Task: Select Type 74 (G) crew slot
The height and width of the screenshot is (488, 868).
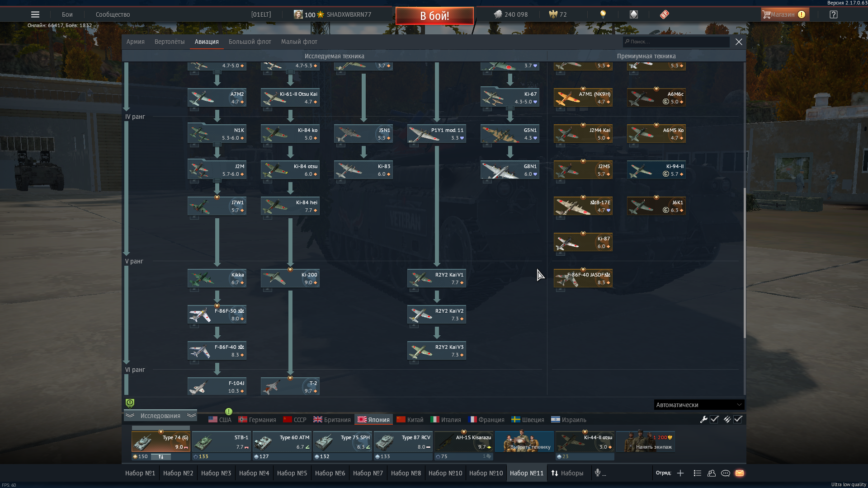Action: pos(161,441)
